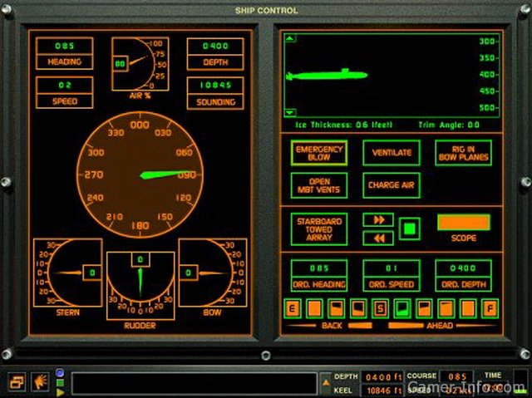Select the 'F' flank ahead throttle

tap(490, 308)
